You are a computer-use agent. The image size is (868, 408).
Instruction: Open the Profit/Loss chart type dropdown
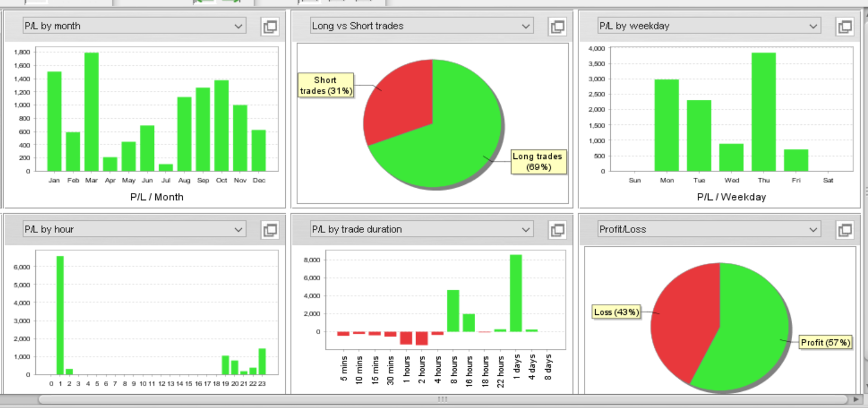pos(709,229)
